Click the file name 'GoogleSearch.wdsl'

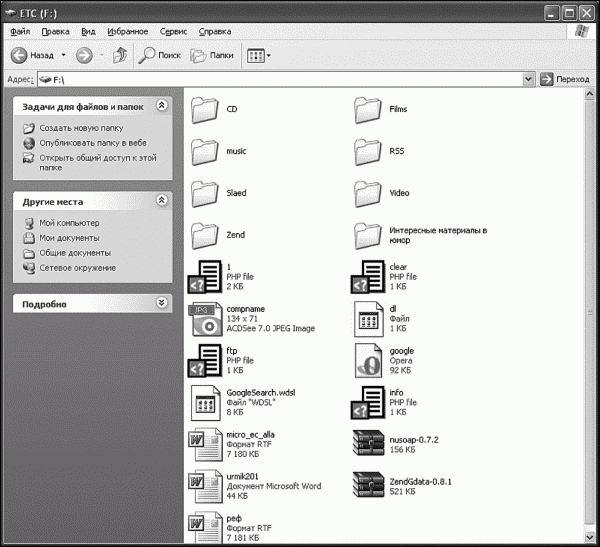261,393
